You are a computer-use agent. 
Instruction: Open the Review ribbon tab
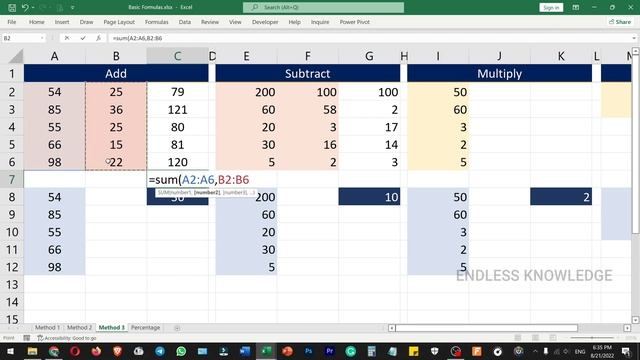tap(210, 22)
